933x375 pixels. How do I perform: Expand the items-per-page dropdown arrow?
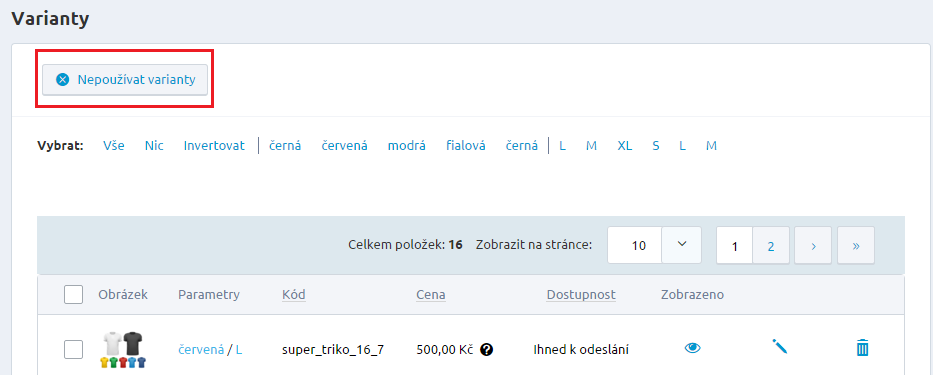click(x=682, y=245)
